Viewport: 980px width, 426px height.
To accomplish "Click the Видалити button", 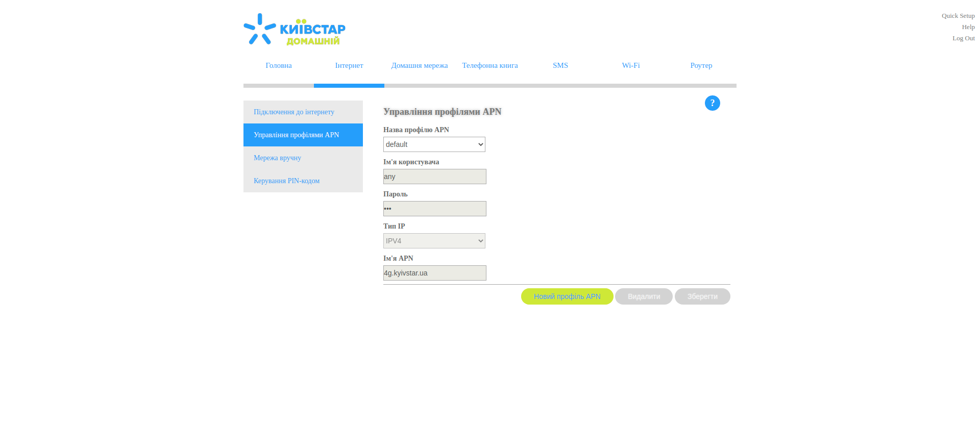I will coord(643,296).
